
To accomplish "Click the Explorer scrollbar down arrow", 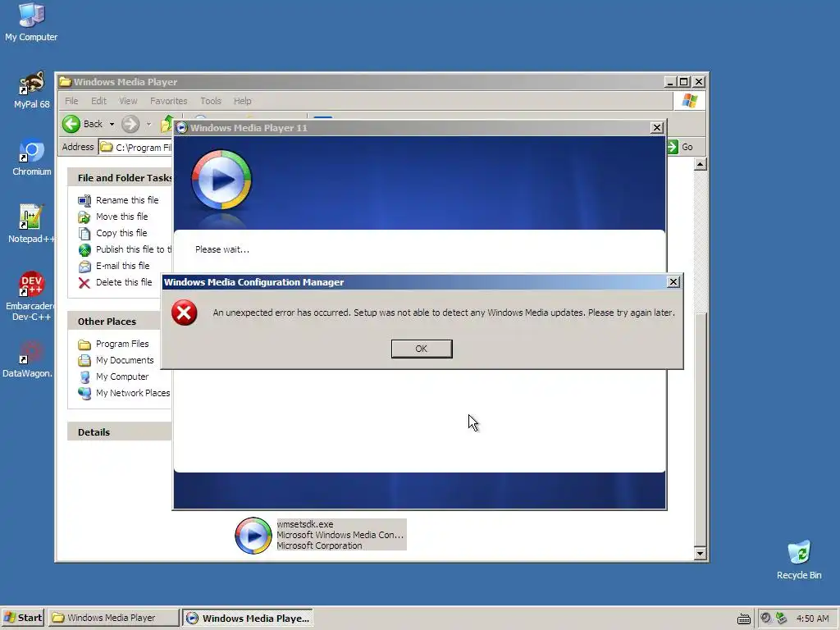I will click(x=701, y=554).
